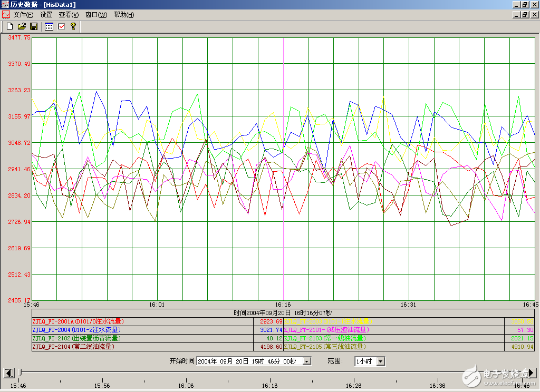Click the chart document icon in menu bar
540x392 pixels.
coord(6,15)
